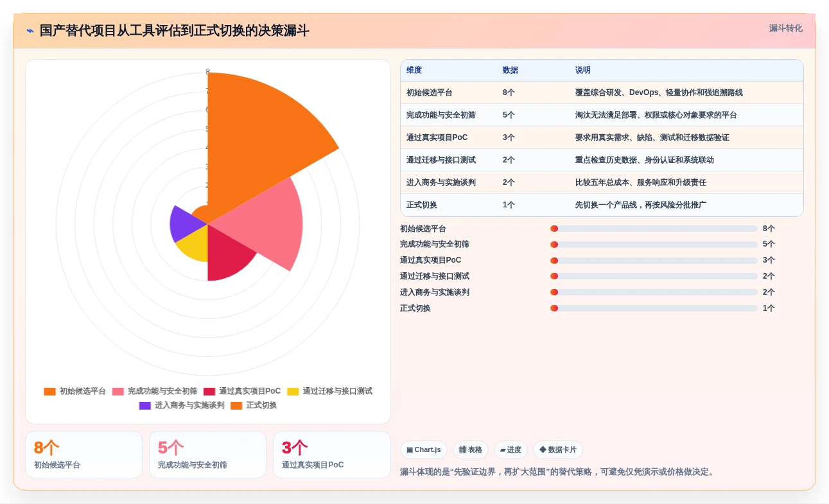This screenshot has height=504, width=829.
Task: Select table cell 正式切换
Action: [x=422, y=205]
